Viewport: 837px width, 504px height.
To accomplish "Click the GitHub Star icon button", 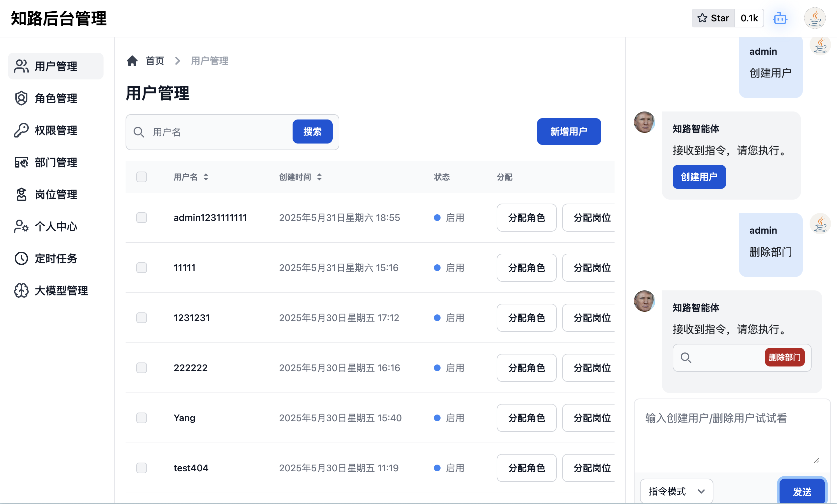I will point(713,18).
